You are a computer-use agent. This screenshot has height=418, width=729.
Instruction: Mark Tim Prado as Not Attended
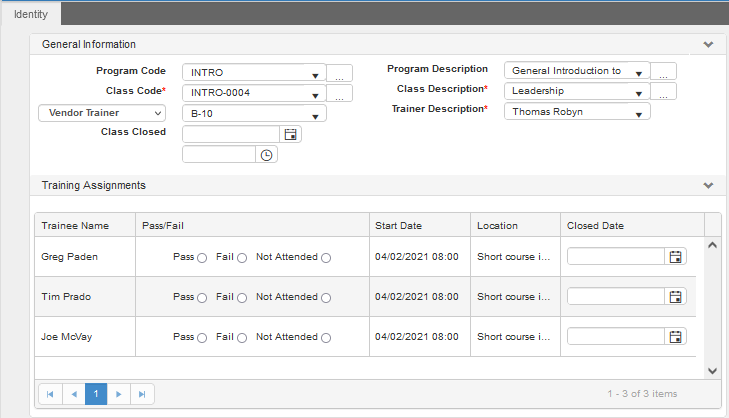326,298
